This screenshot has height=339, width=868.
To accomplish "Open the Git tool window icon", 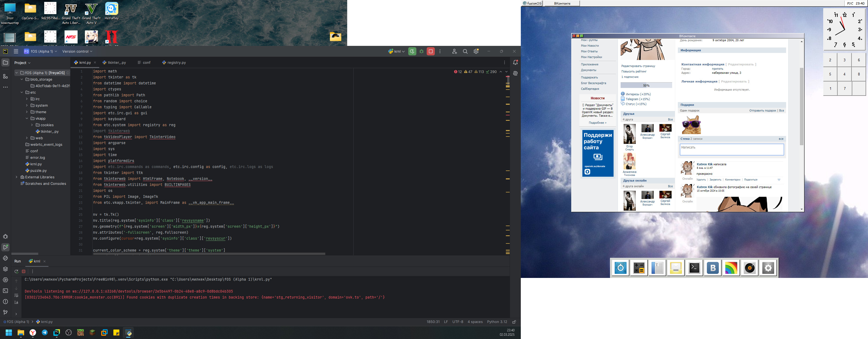I will (x=5, y=312).
